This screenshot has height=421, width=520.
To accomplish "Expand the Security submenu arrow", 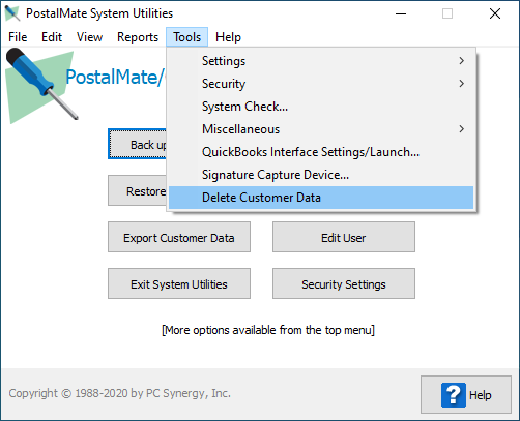I will [x=461, y=83].
